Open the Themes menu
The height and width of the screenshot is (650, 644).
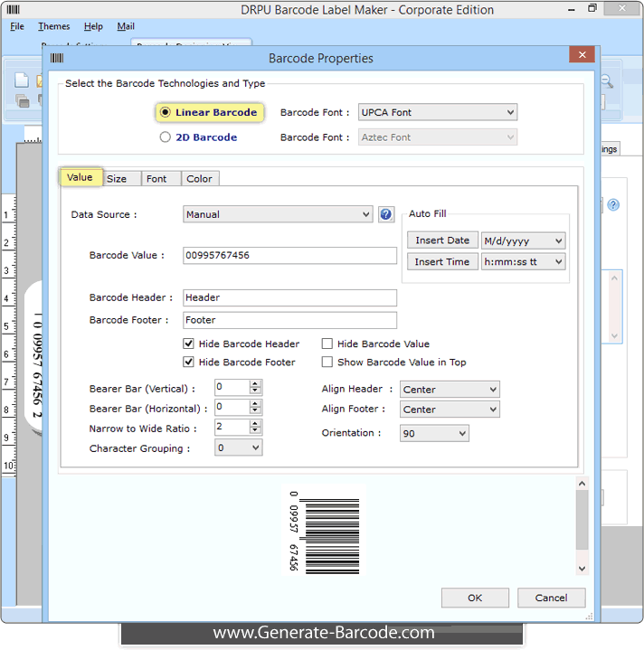tap(54, 26)
